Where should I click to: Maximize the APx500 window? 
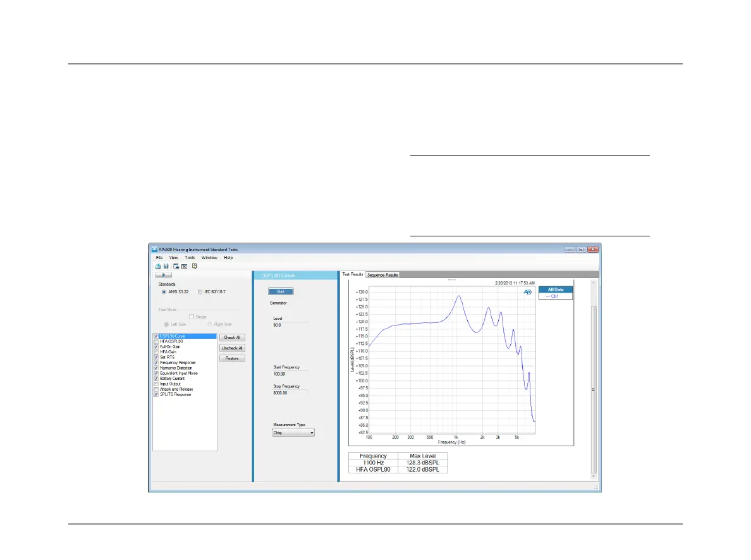(x=581, y=250)
